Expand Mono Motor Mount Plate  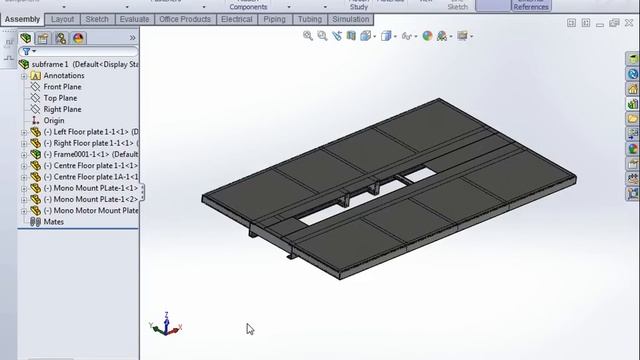coord(24,211)
